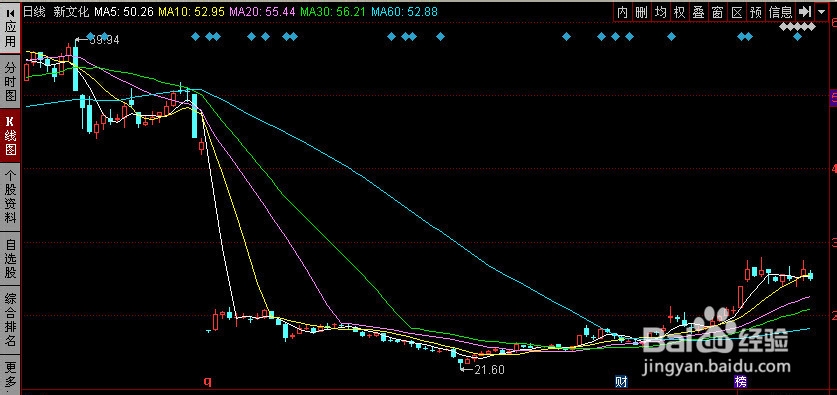837x395 pixels.
Task: Click the arrow-to-bar collapse icon
Action: (x=804, y=12)
